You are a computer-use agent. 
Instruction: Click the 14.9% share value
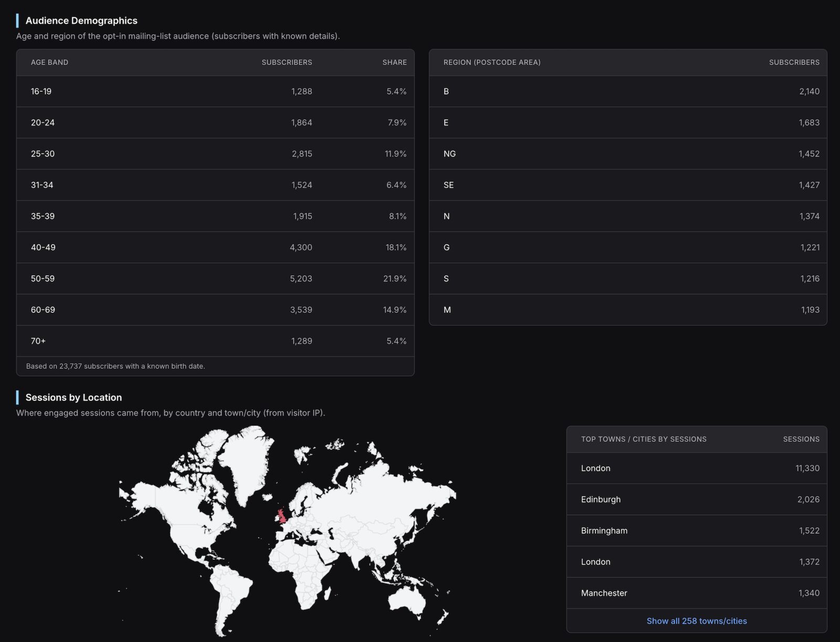click(395, 310)
